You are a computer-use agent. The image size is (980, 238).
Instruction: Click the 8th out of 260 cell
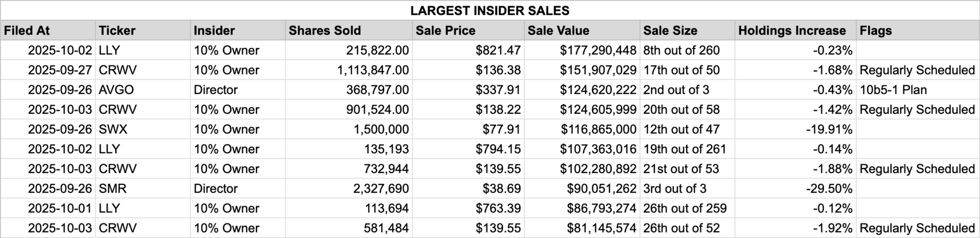coord(688,51)
